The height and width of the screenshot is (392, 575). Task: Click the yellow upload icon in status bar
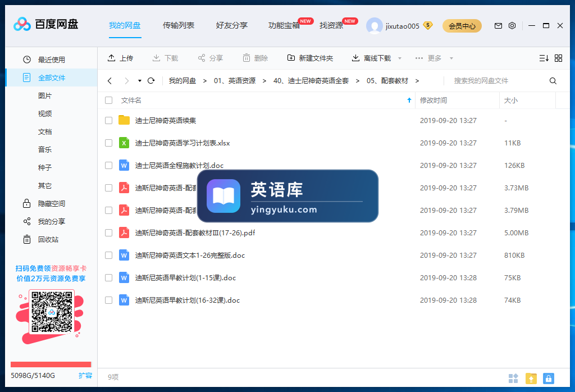pos(531,379)
